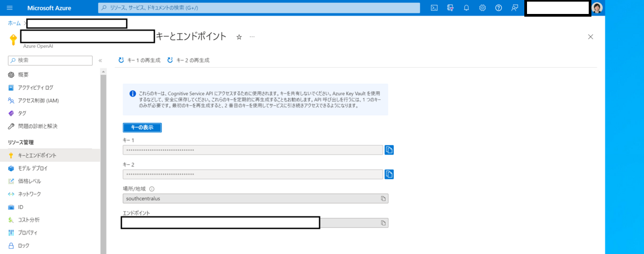Pin this page with the star icon
The width and height of the screenshot is (644, 254).
point(239,37)
